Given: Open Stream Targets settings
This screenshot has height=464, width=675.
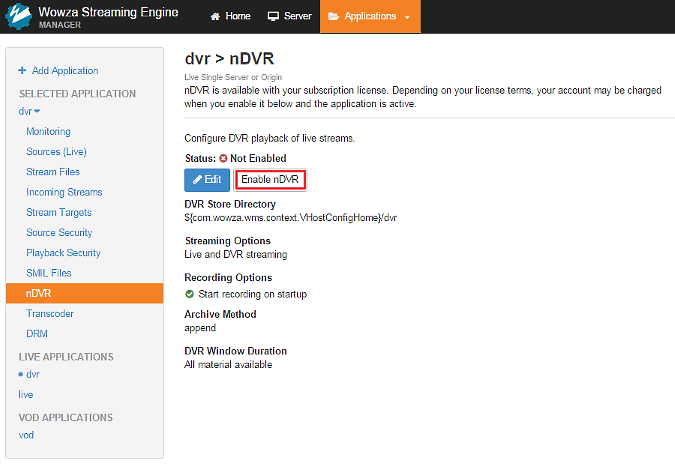Looking at the screenshot, I should click(59, 212).
